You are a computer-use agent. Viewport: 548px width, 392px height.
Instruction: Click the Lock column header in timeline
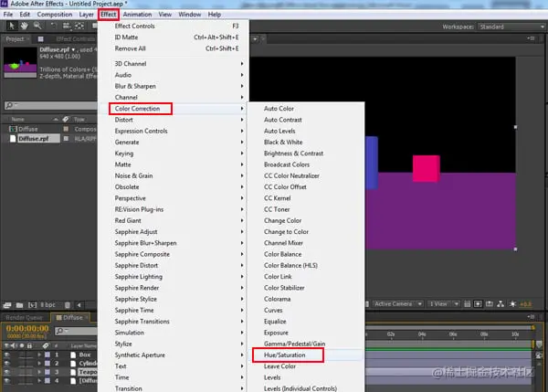click(30, 345)
